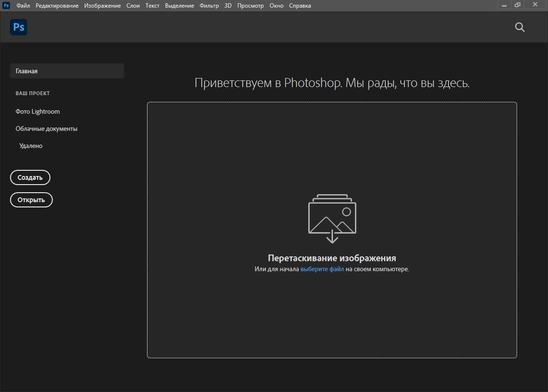This screenshot has width=548, height=392.
Task: Open the Изображение menu
Action: pyautogui.click(x=102, y=6)
